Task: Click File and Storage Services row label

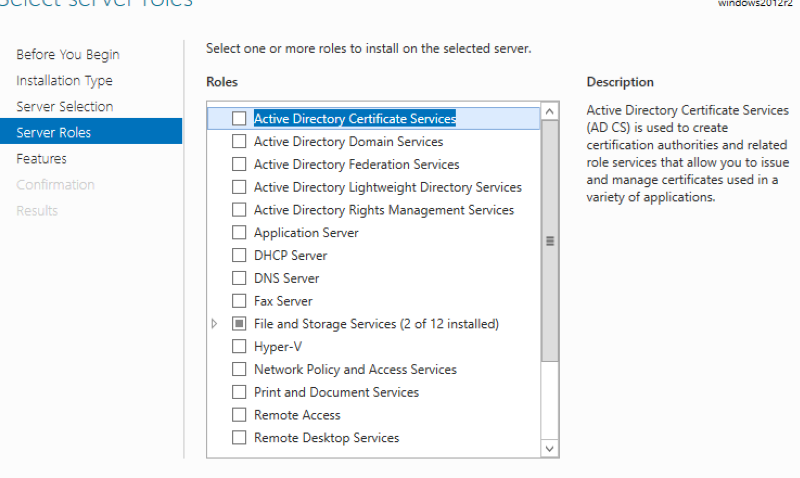Action: 377,323
